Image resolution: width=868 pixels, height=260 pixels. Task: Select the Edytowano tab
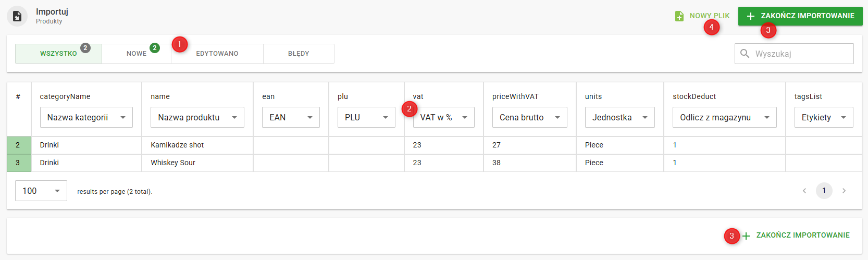(x=217, y=54)
